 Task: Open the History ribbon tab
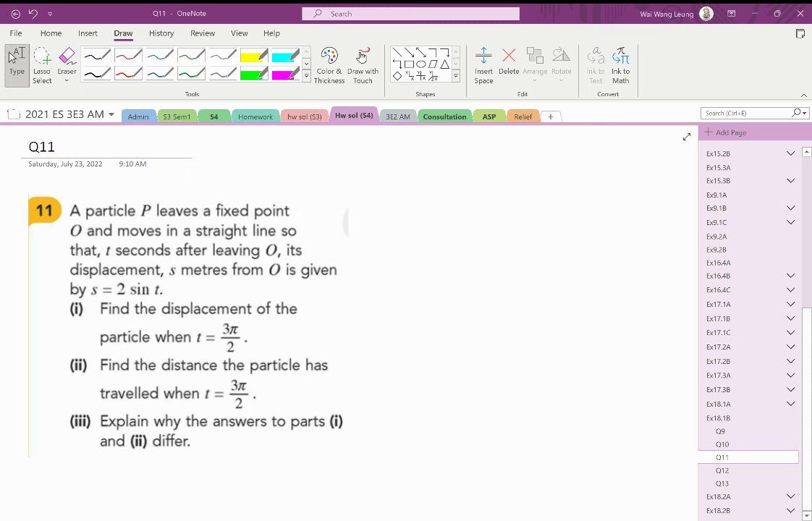coord(161,33)
